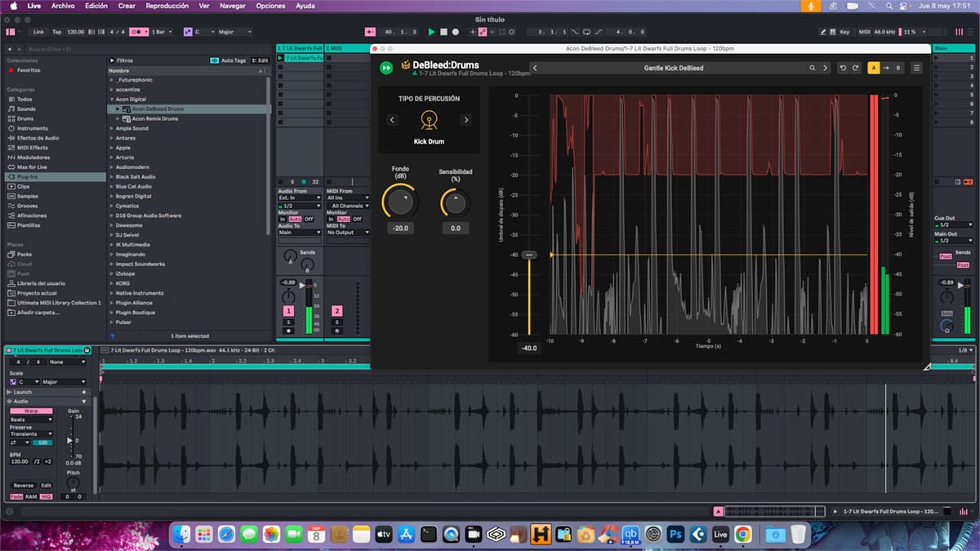Click the Tap tempo button
This screenshot has height=551, width=980.
point(56,32)
